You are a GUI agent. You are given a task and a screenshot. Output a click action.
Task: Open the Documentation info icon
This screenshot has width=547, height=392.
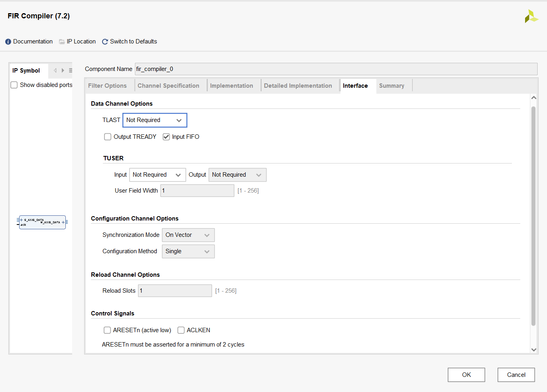click(x=8, y=41)
